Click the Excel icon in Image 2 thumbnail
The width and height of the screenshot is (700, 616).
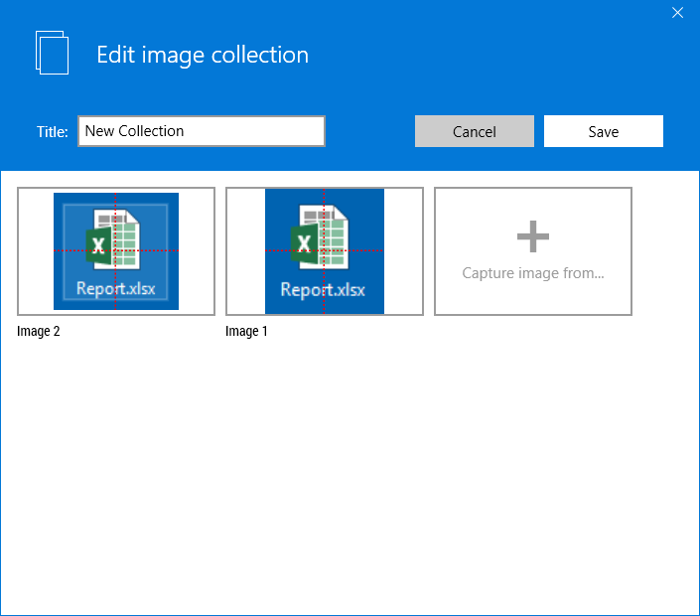(115, 240)
